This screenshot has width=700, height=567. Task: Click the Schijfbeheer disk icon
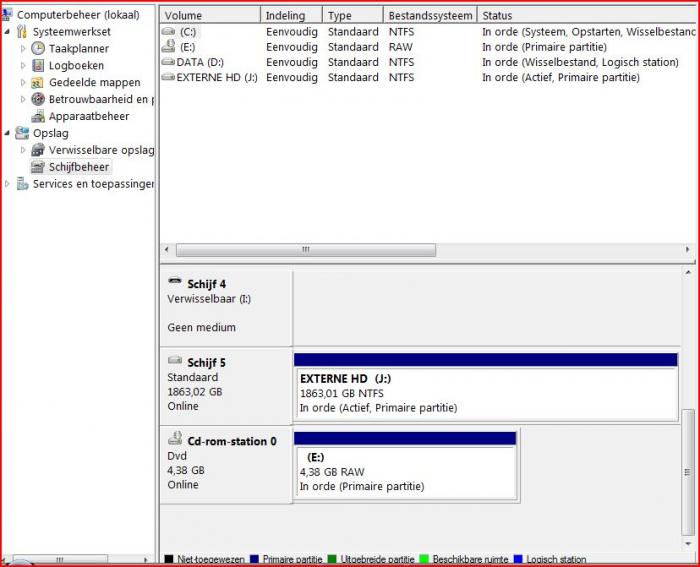38,167
